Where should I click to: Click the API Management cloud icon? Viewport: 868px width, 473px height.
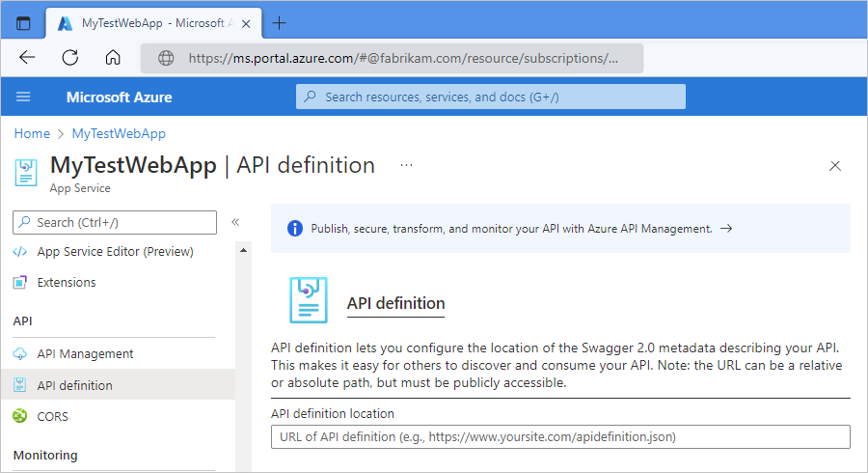(x=20, y=354)
